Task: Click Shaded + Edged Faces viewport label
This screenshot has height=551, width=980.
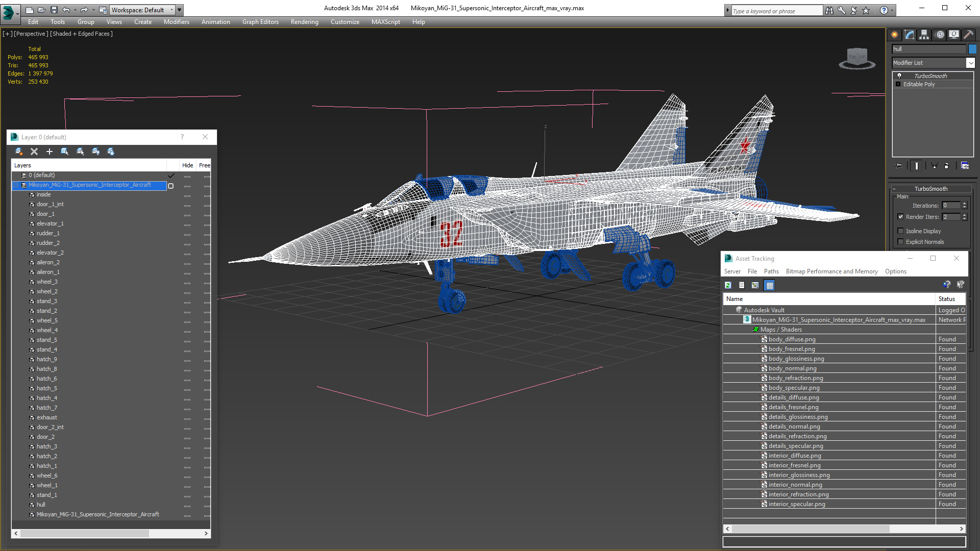Action: [81, 34]
